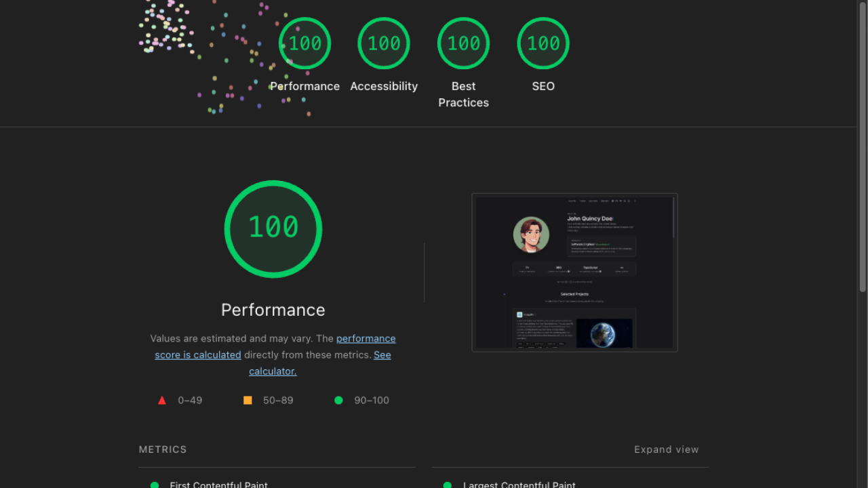Click the red triangle 0–49 legend icon
The width and height of the screenshot is (868, 488).
pos(162,401)
